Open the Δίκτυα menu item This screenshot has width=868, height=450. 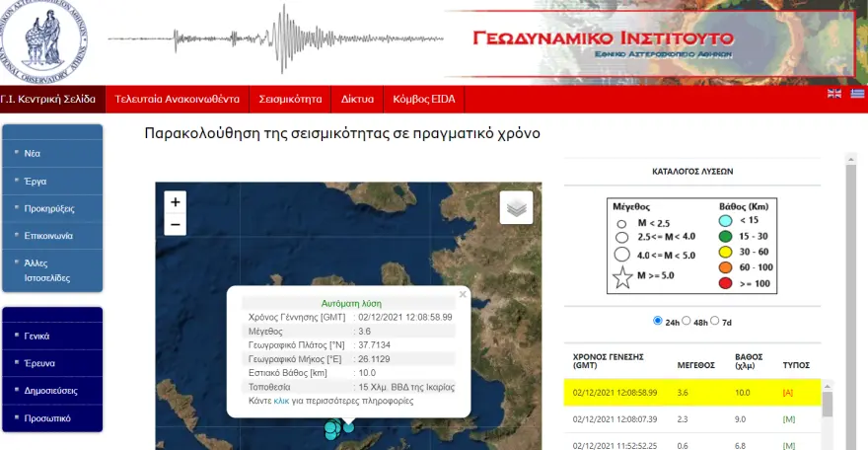click(357, 100)
